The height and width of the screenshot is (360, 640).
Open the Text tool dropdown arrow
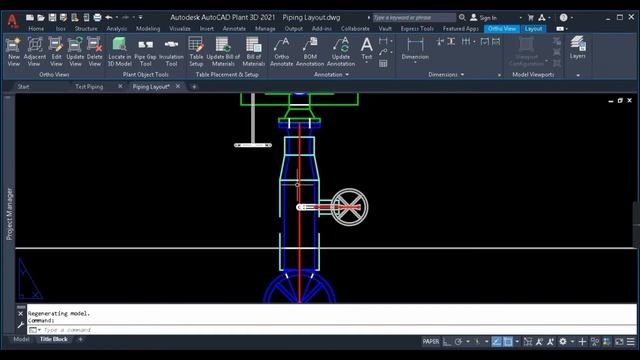367,62
